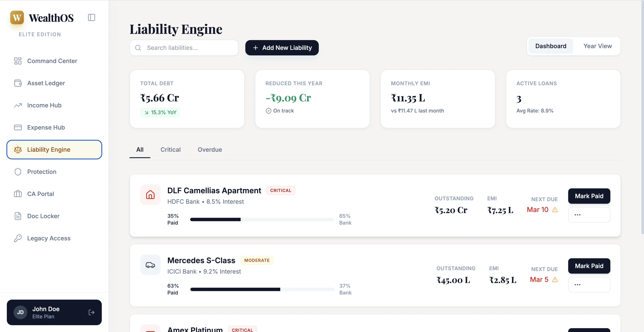Click Add New Liability button
Screen dimensions: 644x332
(282, 48)
